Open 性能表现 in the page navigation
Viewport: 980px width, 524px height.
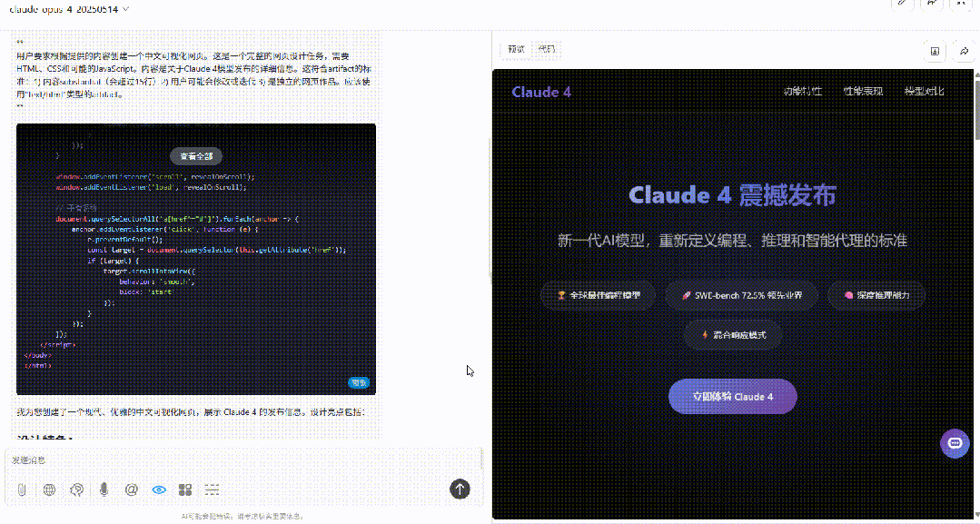click(x=863, y=92)
